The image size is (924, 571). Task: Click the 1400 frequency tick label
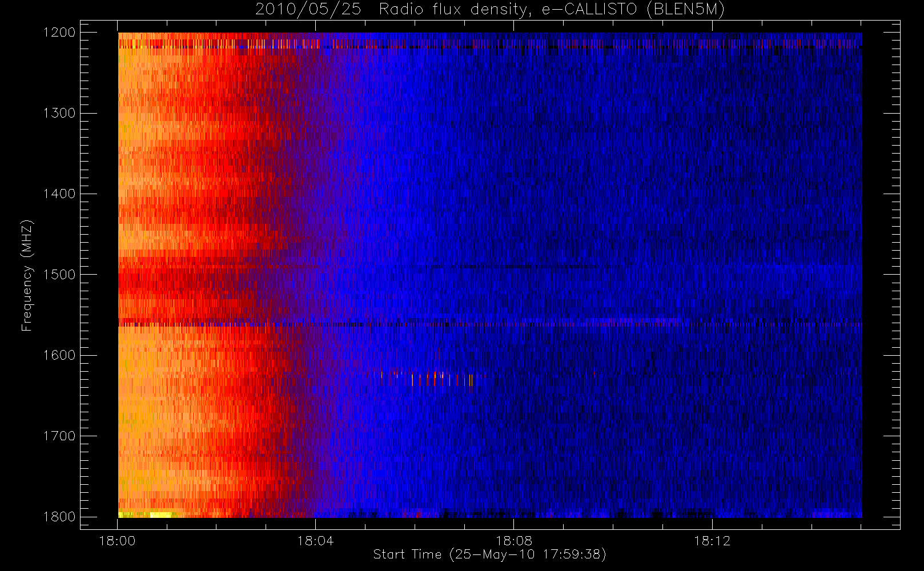(60, 194)
